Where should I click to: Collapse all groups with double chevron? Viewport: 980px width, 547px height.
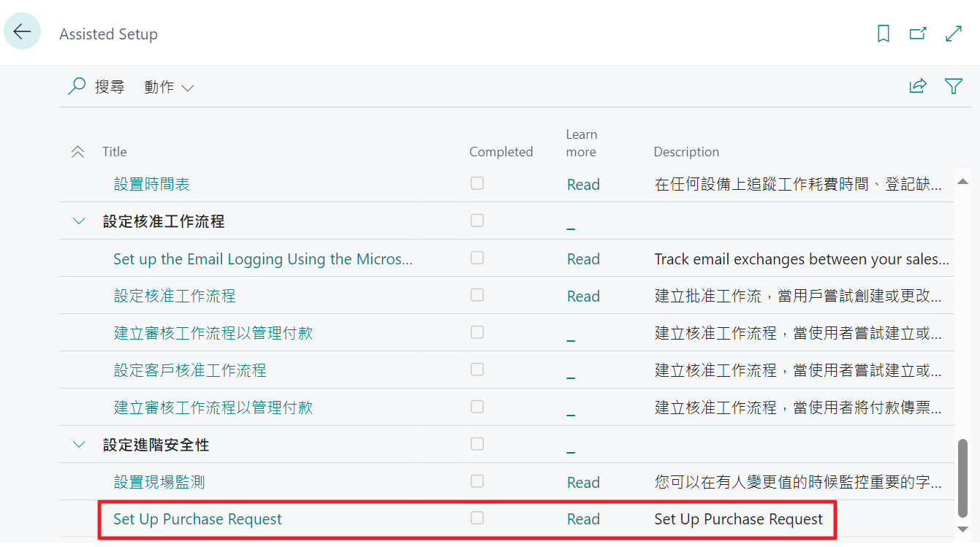coord(78,152)
